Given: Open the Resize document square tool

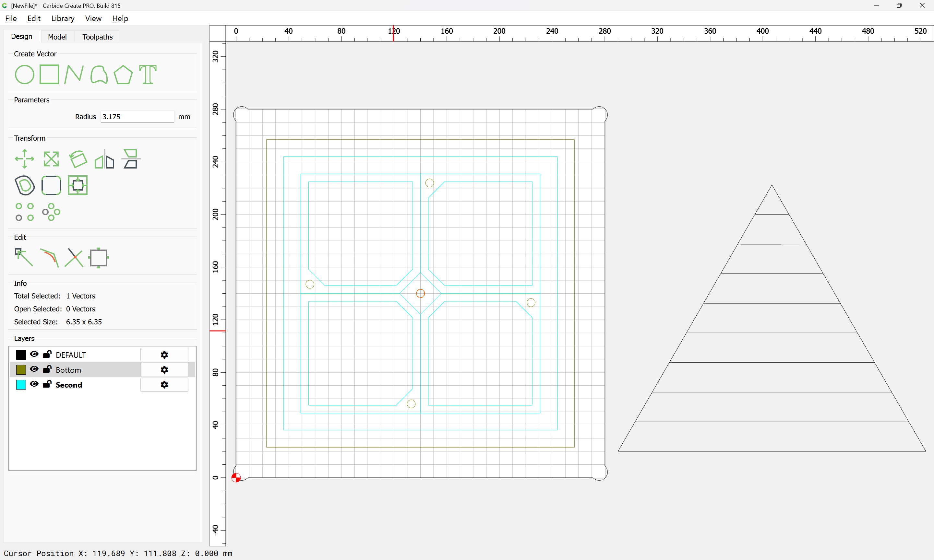Looking at the screenshot, I should 99,258.
